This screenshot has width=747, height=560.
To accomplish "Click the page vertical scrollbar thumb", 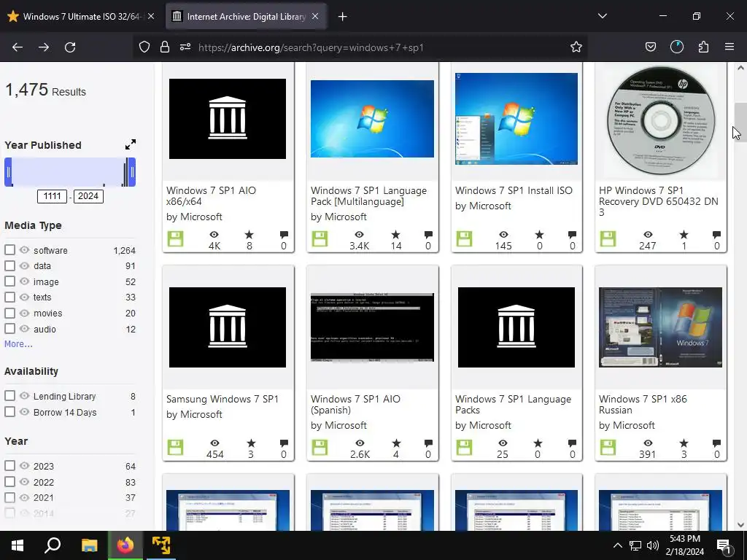I will coord(740,122).
